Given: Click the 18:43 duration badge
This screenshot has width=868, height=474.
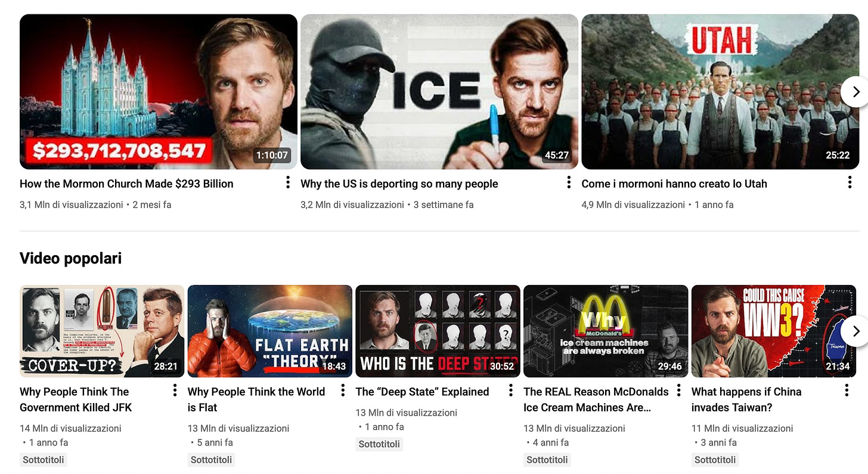Looking at the screenshot, I should pyautogui.click(x=334, y=366).
